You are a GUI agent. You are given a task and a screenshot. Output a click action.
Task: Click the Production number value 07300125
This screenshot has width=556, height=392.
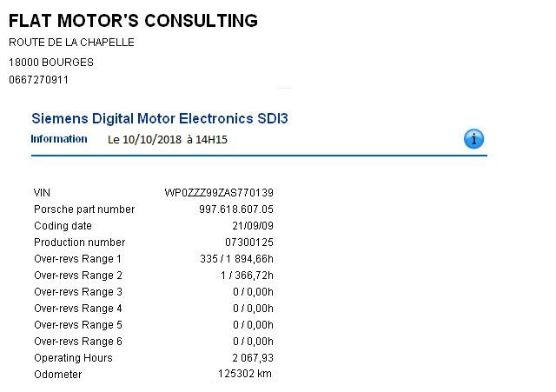[249, 243]
